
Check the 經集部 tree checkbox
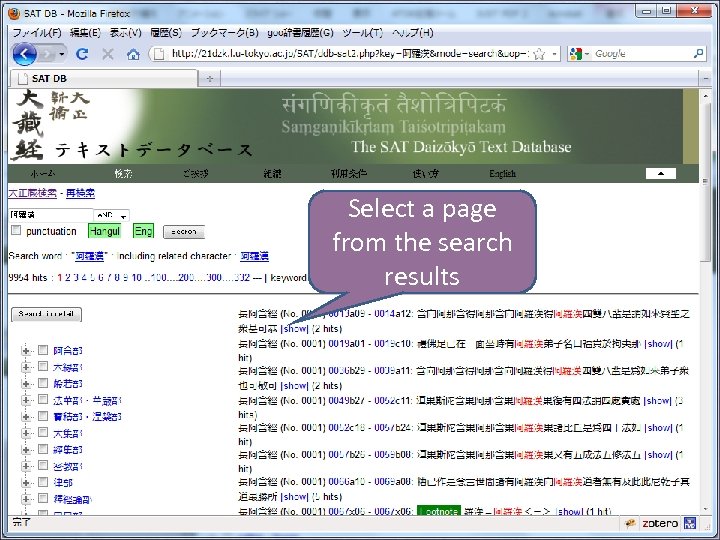click(x=43, y=449)
